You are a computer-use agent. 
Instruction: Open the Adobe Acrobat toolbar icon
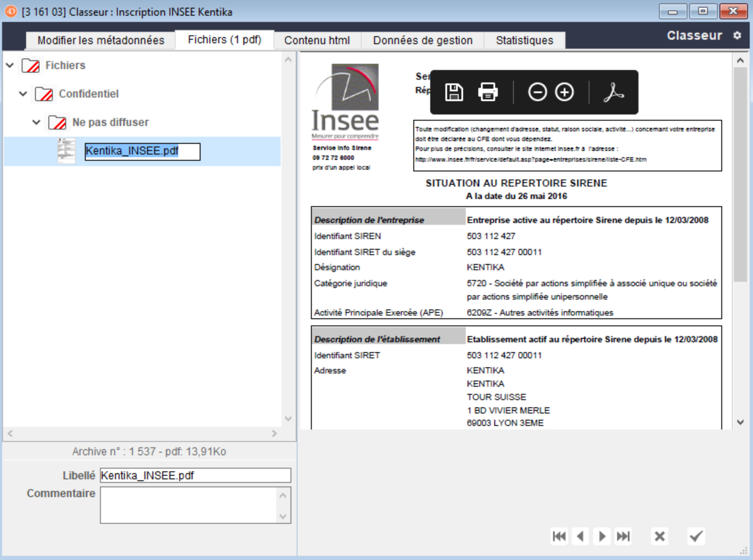coord(614,93)
